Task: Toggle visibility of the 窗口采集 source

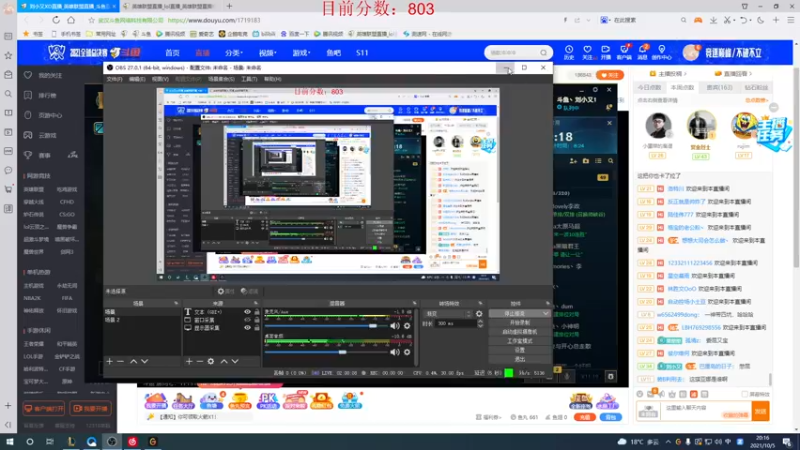Action: [x=247, y=320]
